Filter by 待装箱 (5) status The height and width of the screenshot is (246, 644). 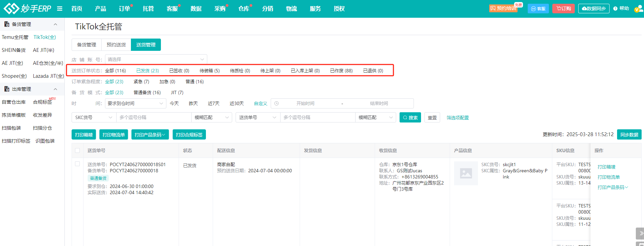pyautogui.click(x=210, y=71)
